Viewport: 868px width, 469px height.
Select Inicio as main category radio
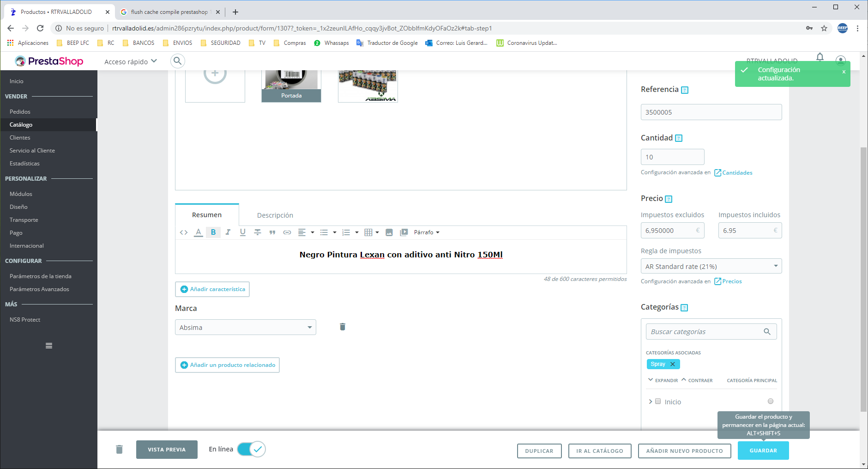click(x=771, y=401)
